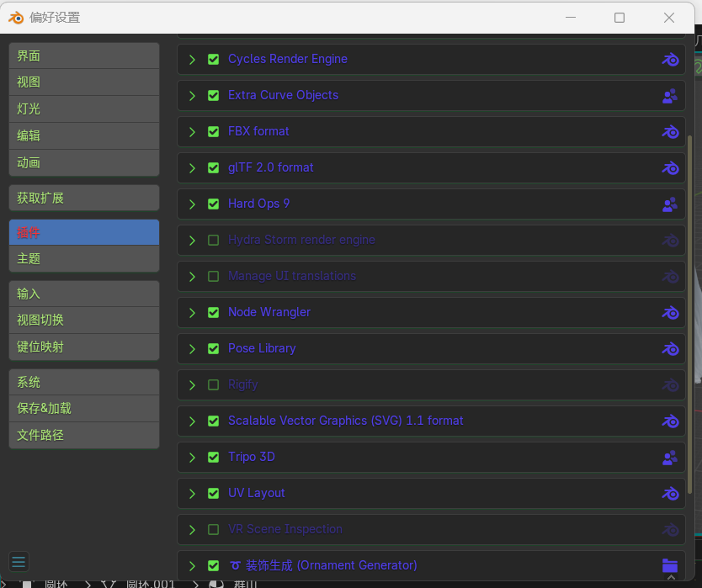Enable Manage UI translations add-on

tap(214, 276)
